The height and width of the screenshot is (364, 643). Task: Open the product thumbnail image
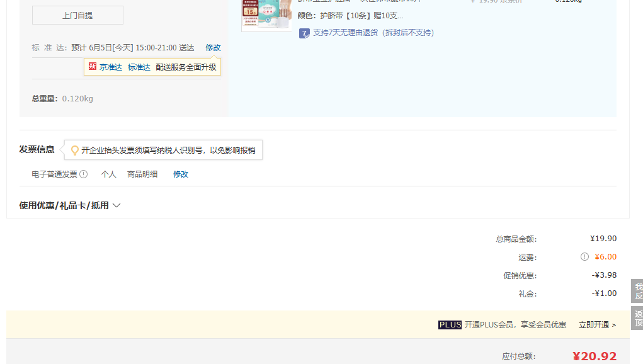pos(266,14)
